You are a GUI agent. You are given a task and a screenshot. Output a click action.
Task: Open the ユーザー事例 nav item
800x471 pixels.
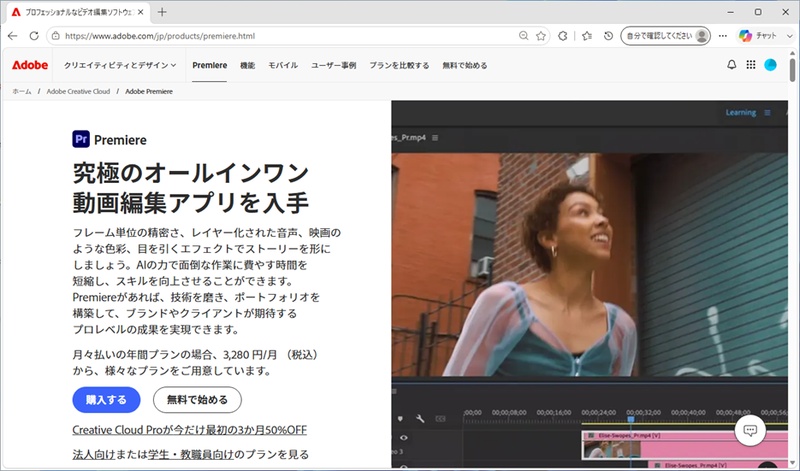(x=334, y=65)
